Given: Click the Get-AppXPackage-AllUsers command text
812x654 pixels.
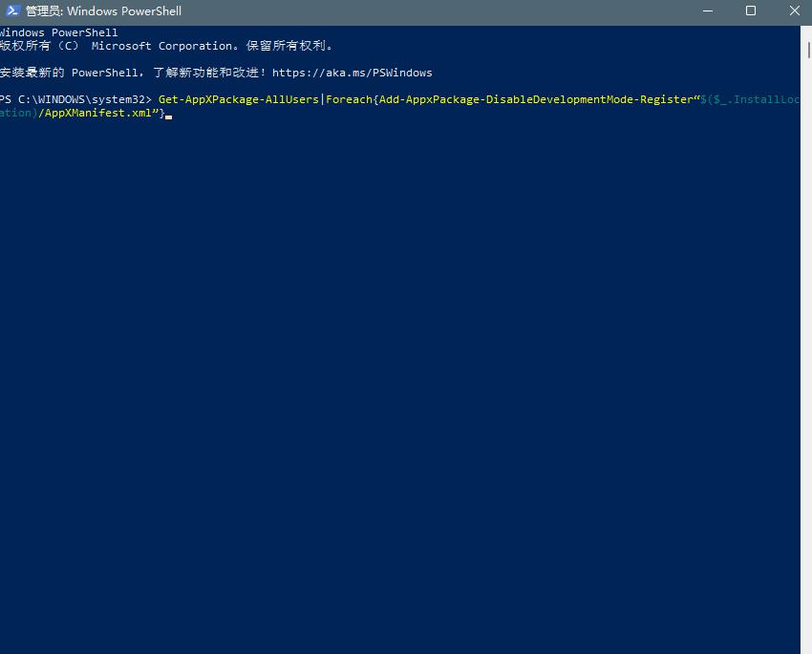Looking at the screenshot, I should tap(238, 99).
